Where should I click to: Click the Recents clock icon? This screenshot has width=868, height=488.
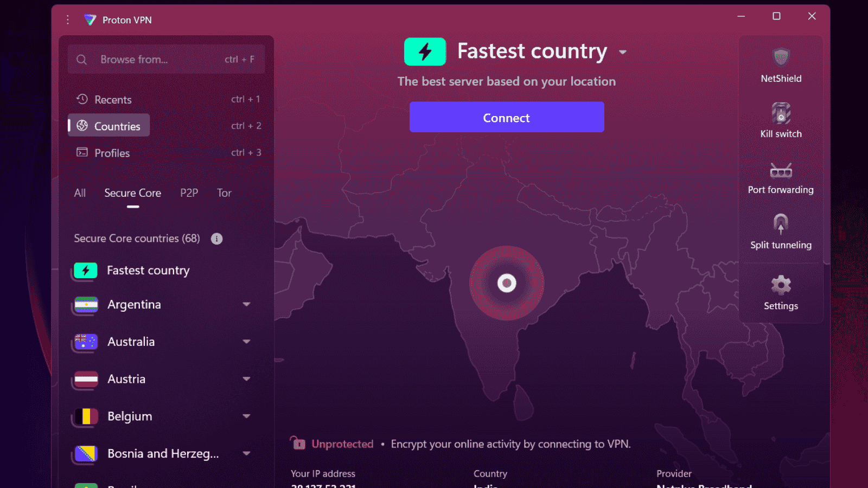point(82,99)
